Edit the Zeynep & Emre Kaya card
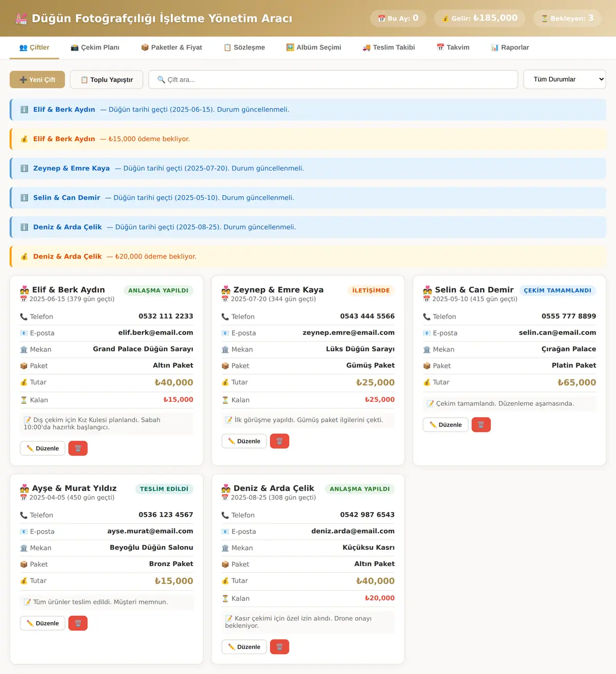The height and width of the screenshot is (674, 616). [244, 441]
